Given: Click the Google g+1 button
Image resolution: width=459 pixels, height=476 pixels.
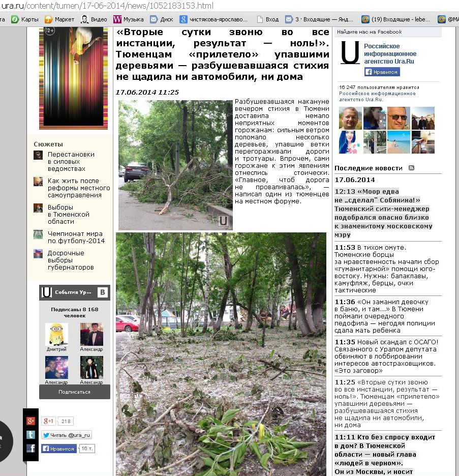Looking at the screenshot, I should (x=48, y=421).
